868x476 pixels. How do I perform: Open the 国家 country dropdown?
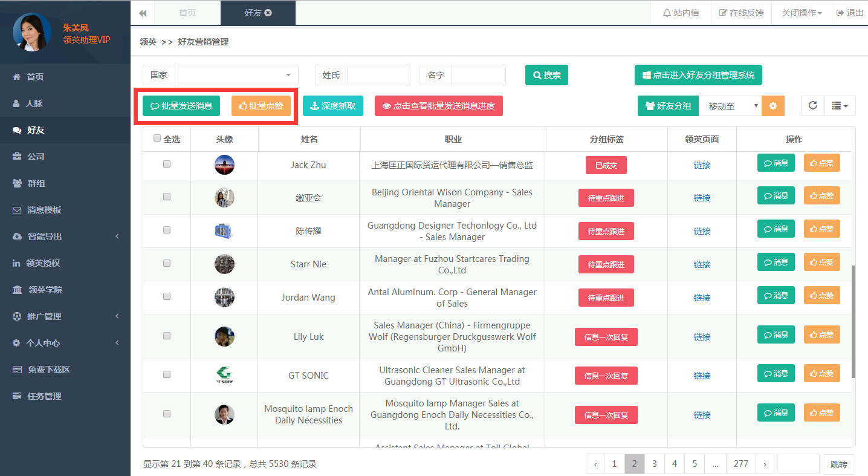tap(238, 75)
